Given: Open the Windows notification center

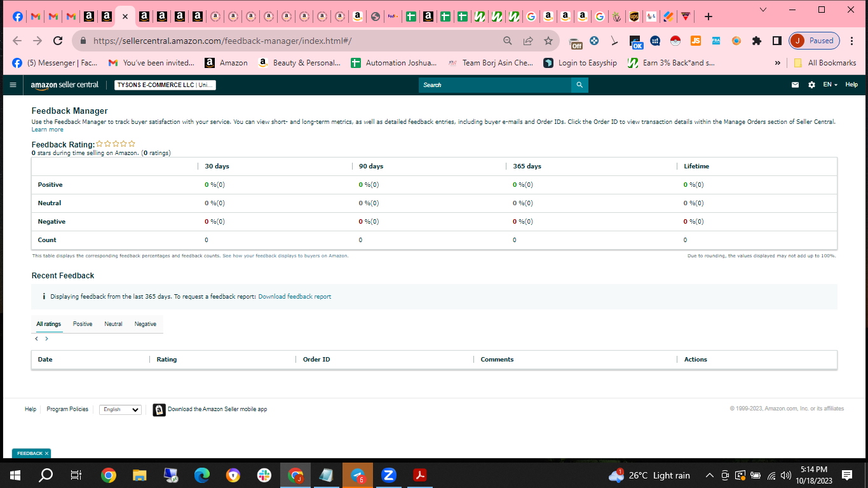Looking at the screenshot, I should pyautogui.click(x=846, y=475).
